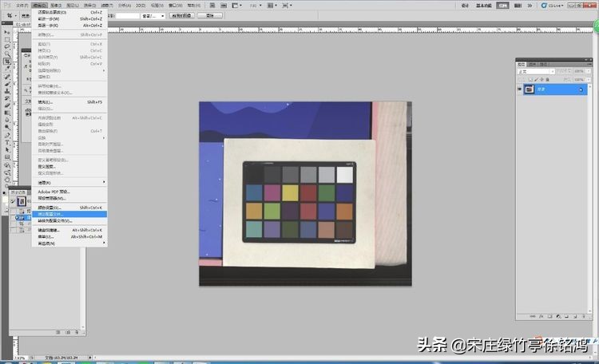Select the Horizontal Type tool
Screen dimensions: 599x364
pyautogui.click(x=7, y=143)
